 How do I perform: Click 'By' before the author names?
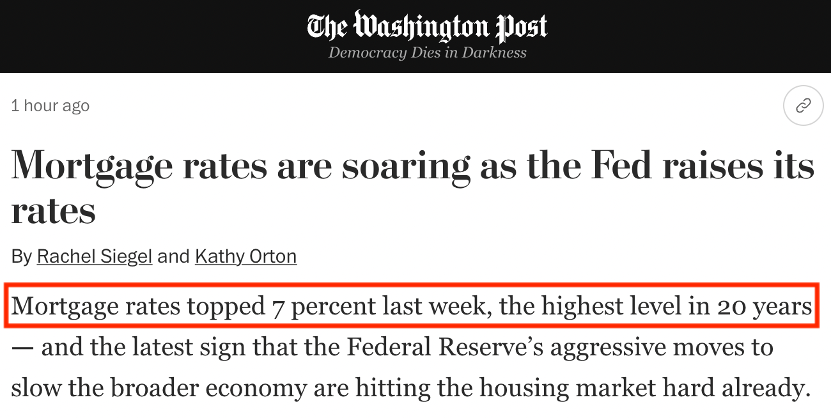point(22,257)
